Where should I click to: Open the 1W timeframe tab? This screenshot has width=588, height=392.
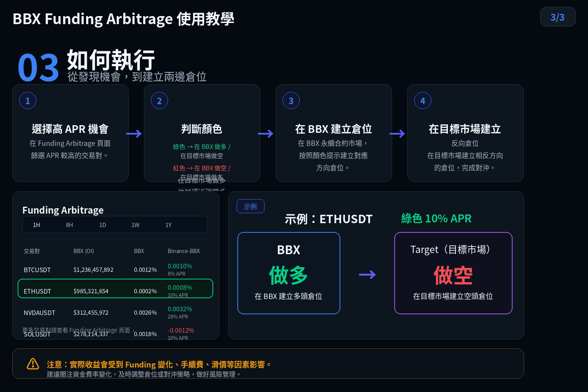pos(136,225)
